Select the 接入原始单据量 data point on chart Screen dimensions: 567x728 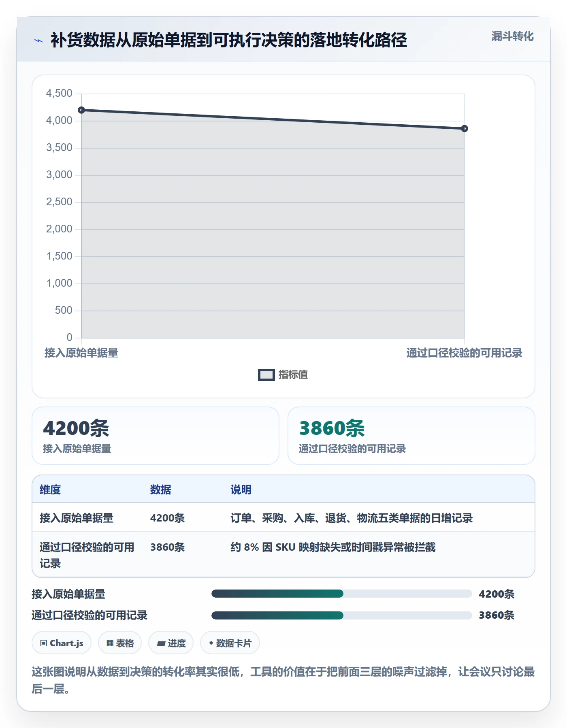point(81,110)
